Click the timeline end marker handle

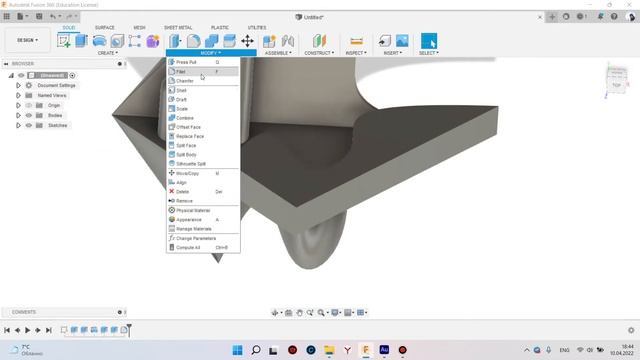(x=129, y=329)
